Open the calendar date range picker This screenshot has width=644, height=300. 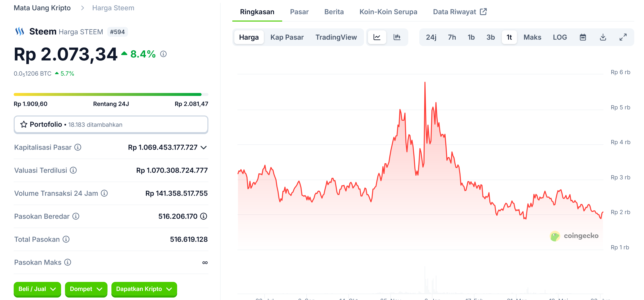click(583, 37)
